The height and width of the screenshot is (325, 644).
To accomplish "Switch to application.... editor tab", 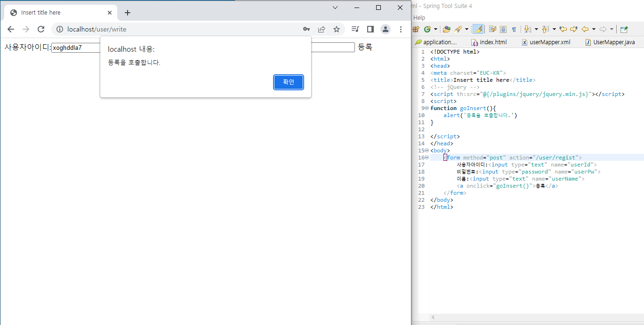I will 436,42.
